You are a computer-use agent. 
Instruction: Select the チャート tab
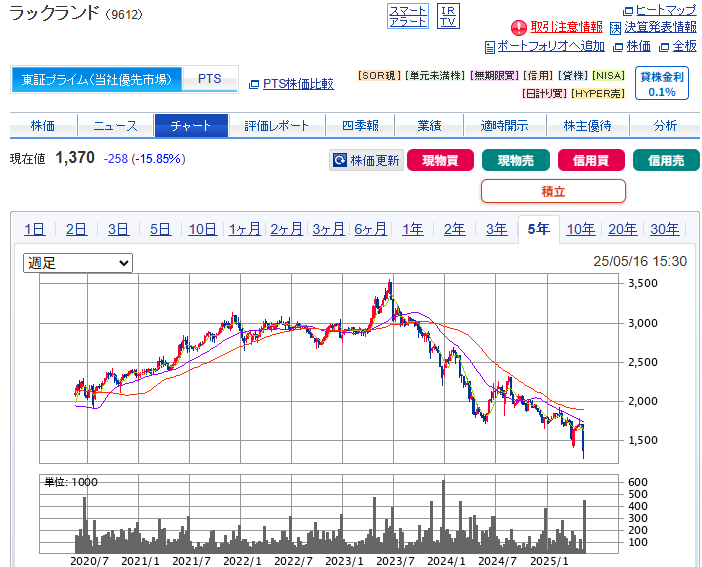(x=191, y=126)
